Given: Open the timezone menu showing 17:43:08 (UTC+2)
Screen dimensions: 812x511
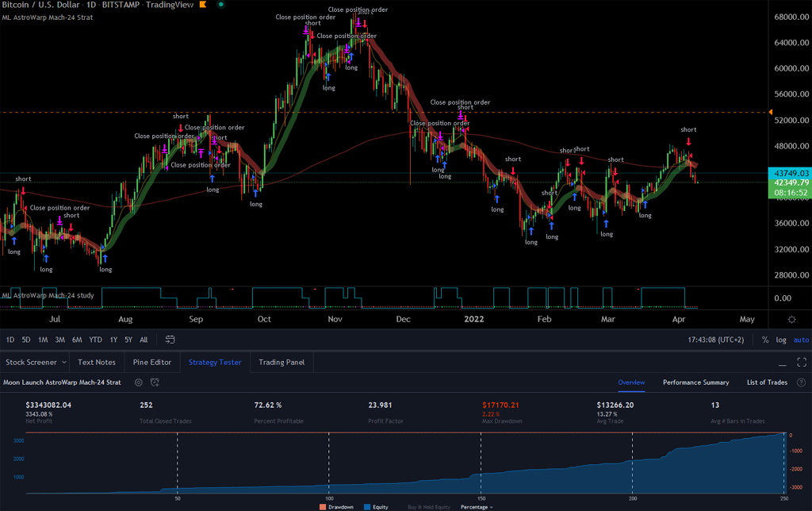Looking at the screenshot, I should [x=716, y=340].
